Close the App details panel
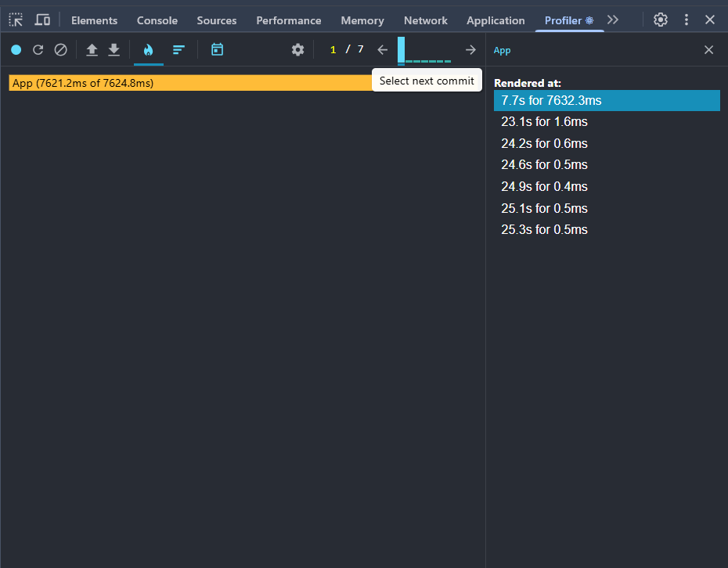728x568 pixels. click(708, 49)
